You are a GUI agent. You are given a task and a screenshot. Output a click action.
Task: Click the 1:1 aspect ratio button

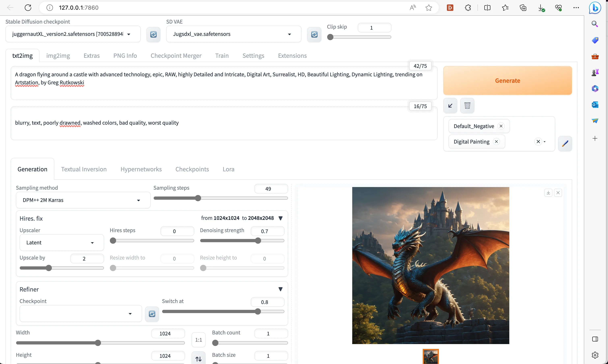[x=198, y=340]
